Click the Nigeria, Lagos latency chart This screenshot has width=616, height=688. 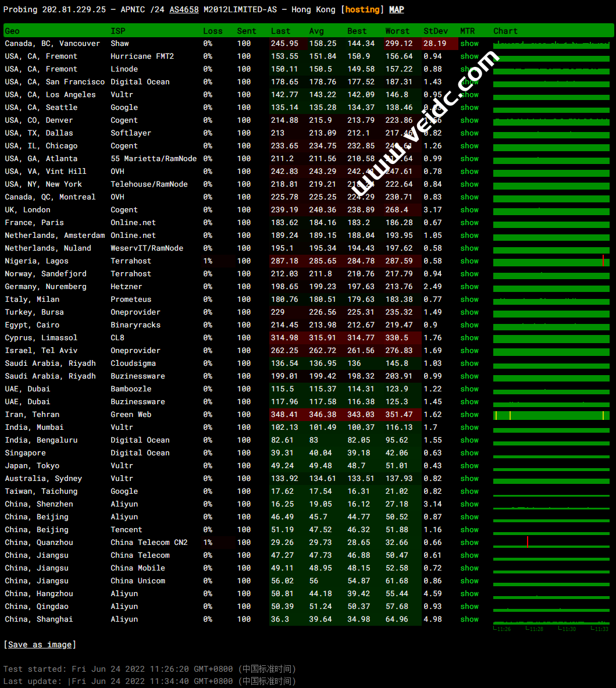(x=551, y=261)
